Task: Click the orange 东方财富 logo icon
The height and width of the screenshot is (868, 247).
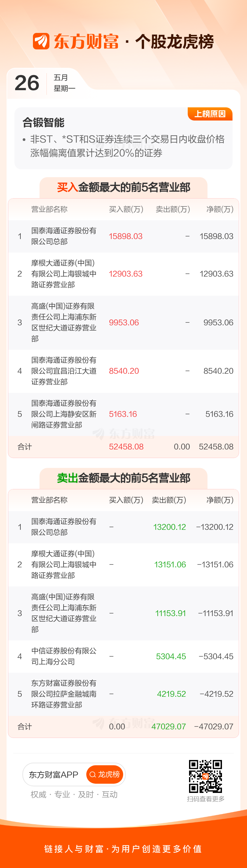Action: click(x=41, y=41)
